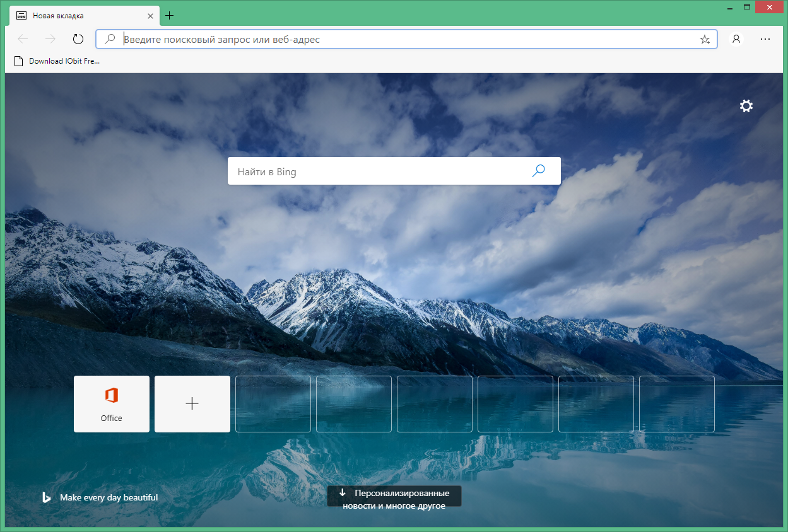Click the search icon inside the address bar
Image resolution: width=788 pixels, height=532 pixels.
pyautogui.click(x=110, y=38)
